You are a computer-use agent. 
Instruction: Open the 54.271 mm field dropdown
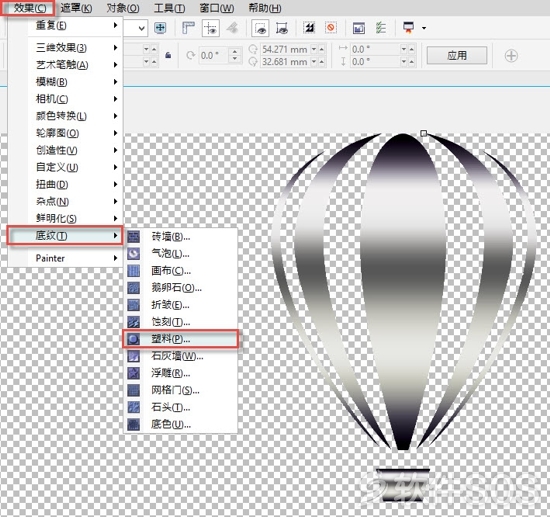(314, 49)
